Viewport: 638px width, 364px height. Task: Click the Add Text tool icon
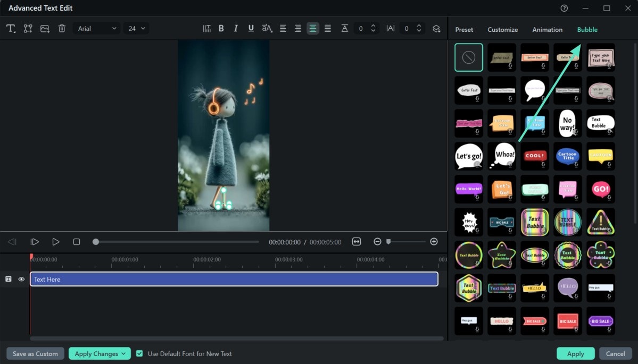[11, 29]
